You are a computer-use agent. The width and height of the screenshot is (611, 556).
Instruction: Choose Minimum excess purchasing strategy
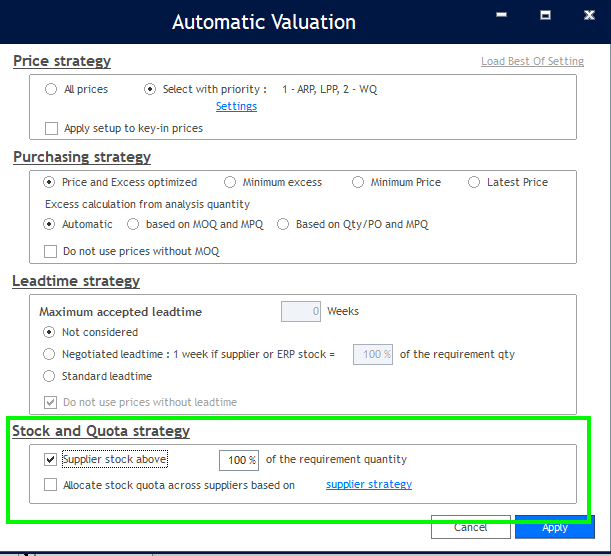click(230, 182)
